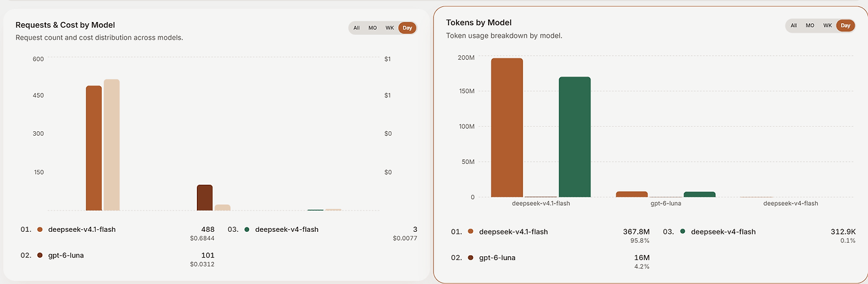Viewport: 868px width, 284px height.
Task: Click deepseek-v4-flash green dot in Tokens legend
Action: pyautogui.click(x=683, y=232)
